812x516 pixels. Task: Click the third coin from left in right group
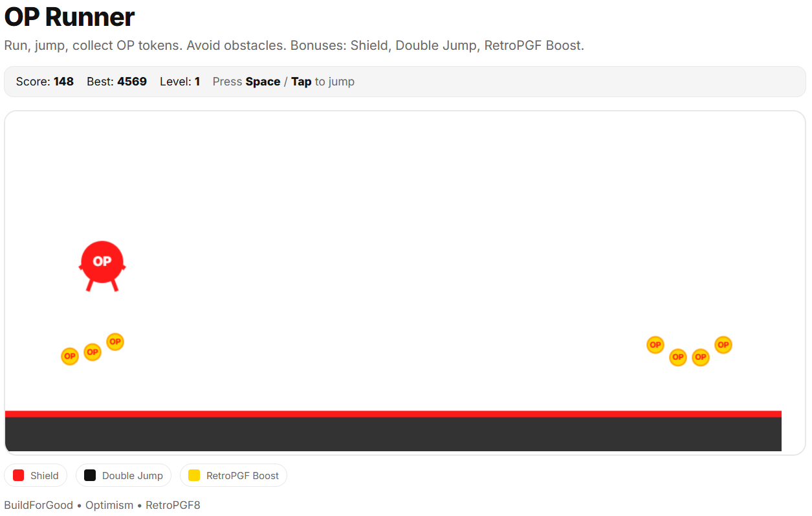coord(701,357)
